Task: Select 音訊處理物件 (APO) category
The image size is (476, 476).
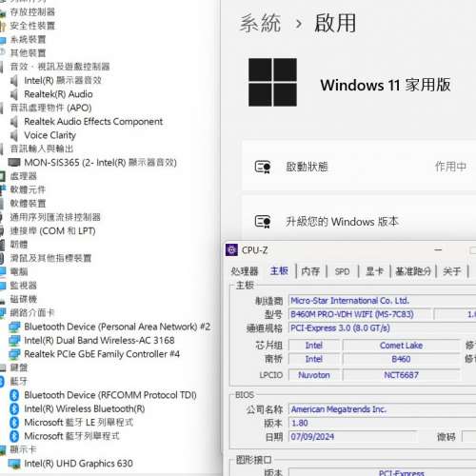Action: [x=50, y=108]
